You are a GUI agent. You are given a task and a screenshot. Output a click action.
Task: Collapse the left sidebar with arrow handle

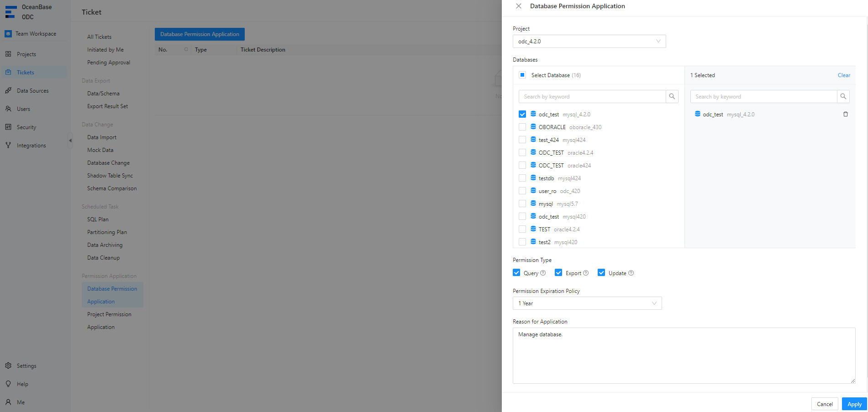[x=70, y=141]
